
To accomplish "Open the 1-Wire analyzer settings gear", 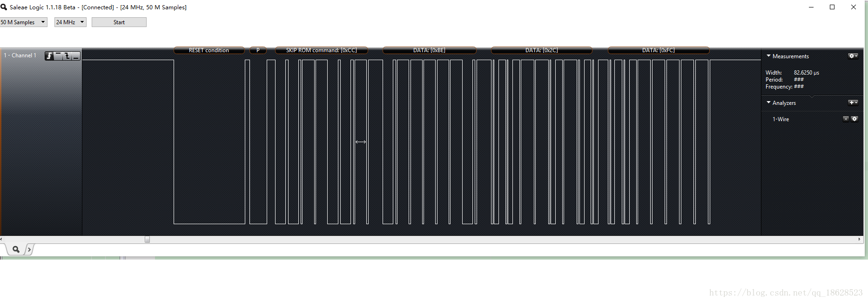I will coord(855,119).
